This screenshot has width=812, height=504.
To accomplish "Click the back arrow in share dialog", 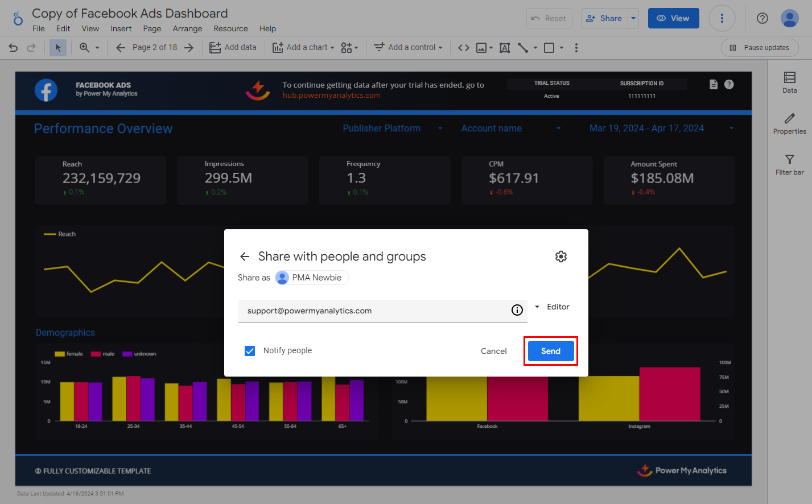I will (245, 257).
